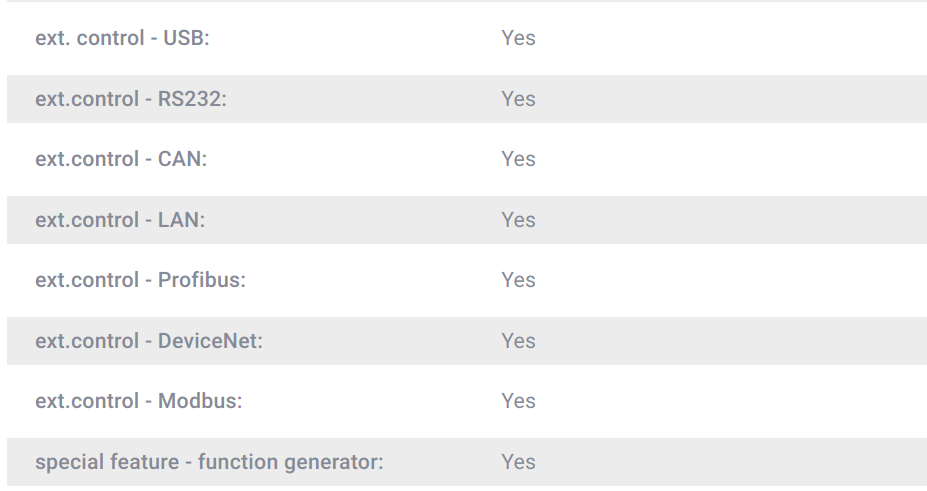Select the Yes value for CAN

point(518,159)
